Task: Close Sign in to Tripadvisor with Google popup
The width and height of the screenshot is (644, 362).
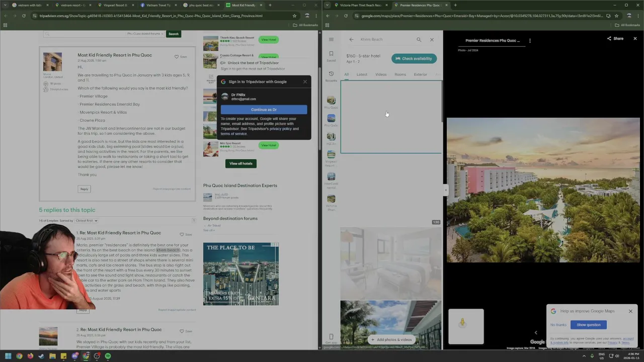Action: (x=305, y=81)
